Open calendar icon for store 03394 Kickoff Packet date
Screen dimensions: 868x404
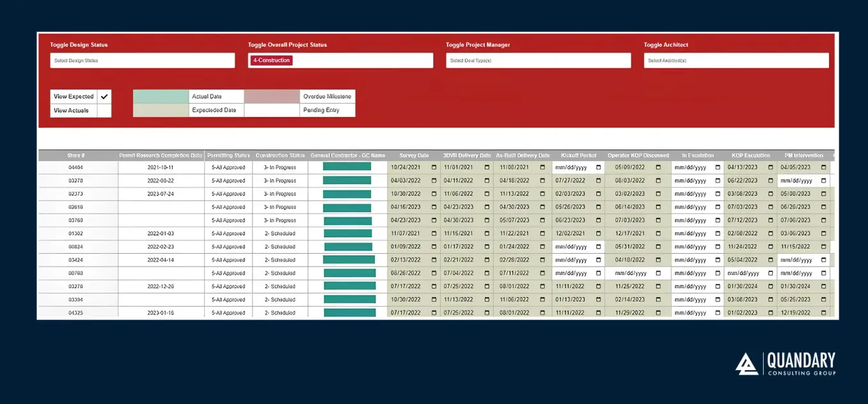coord(599,300)
